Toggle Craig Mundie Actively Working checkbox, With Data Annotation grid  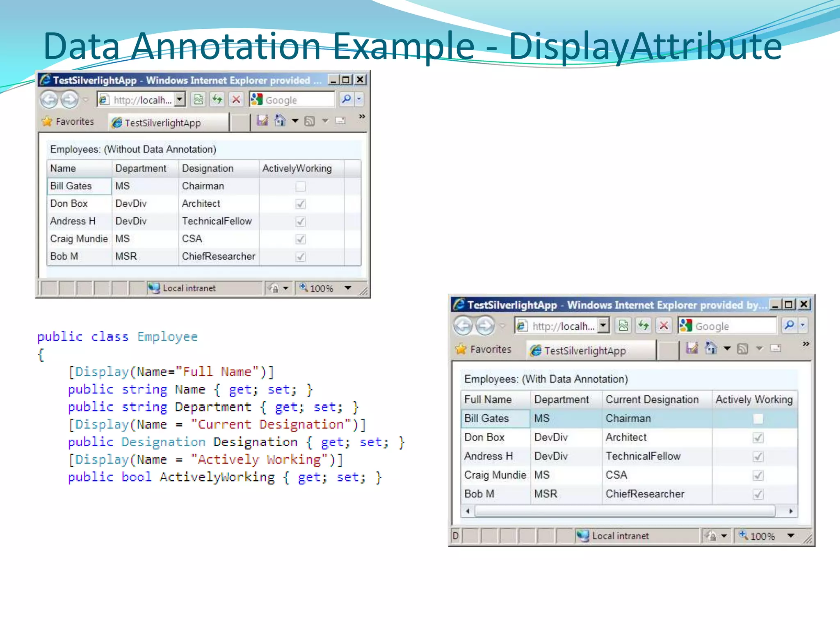[x=758, y=475]
